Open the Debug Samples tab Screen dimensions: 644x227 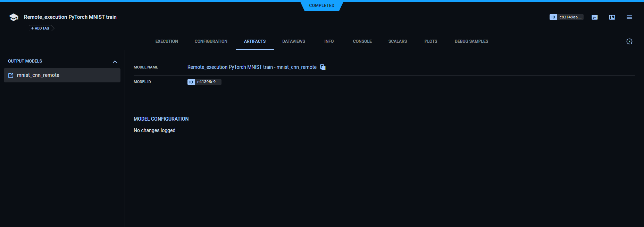(471, 41)
